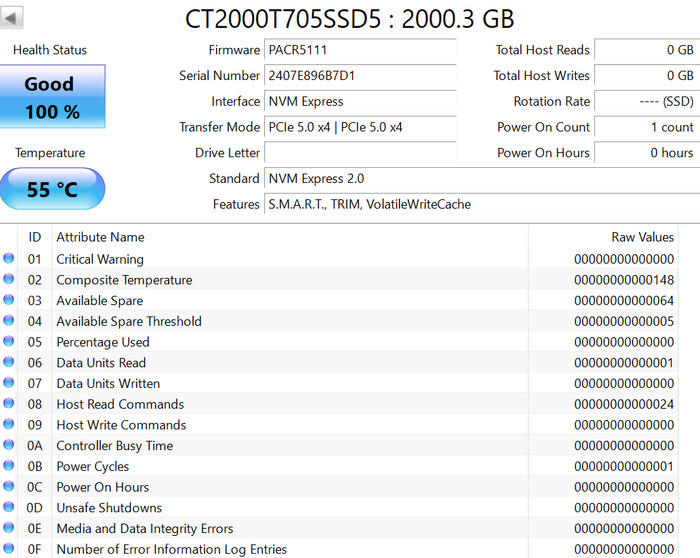Select the blue orb next to Available Spare
The width and height of the screenshot is (700, 558).
coord(9,301)
